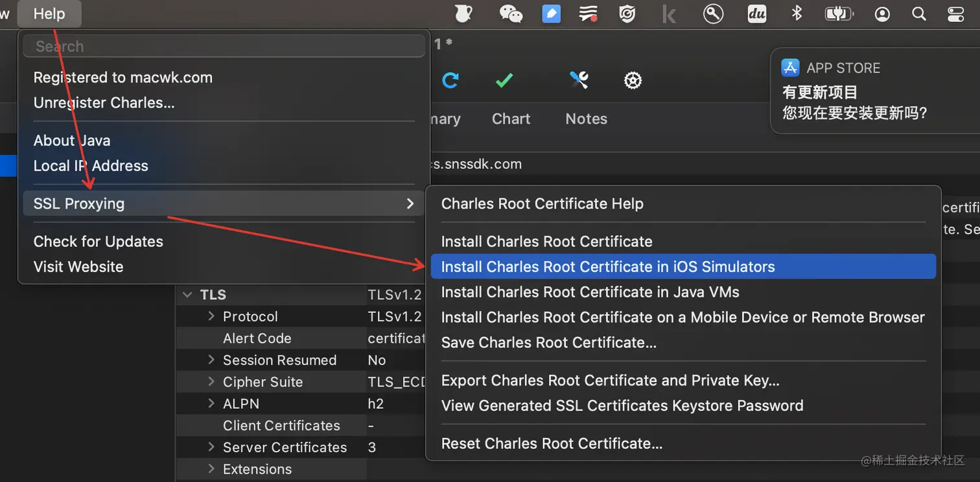This screenshot has height=482, width=980.
Task: Switch to the Chart tab
Action: [511, 119]
